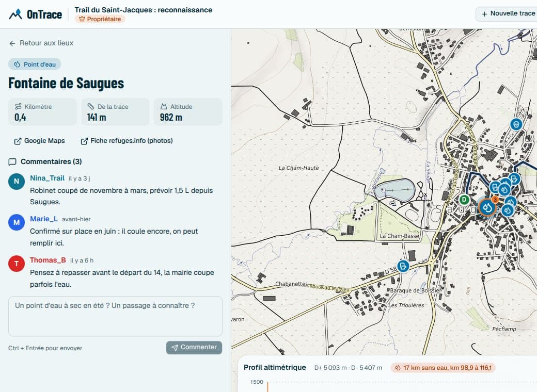
Task: Focus the comment text box
Action: 115,316
